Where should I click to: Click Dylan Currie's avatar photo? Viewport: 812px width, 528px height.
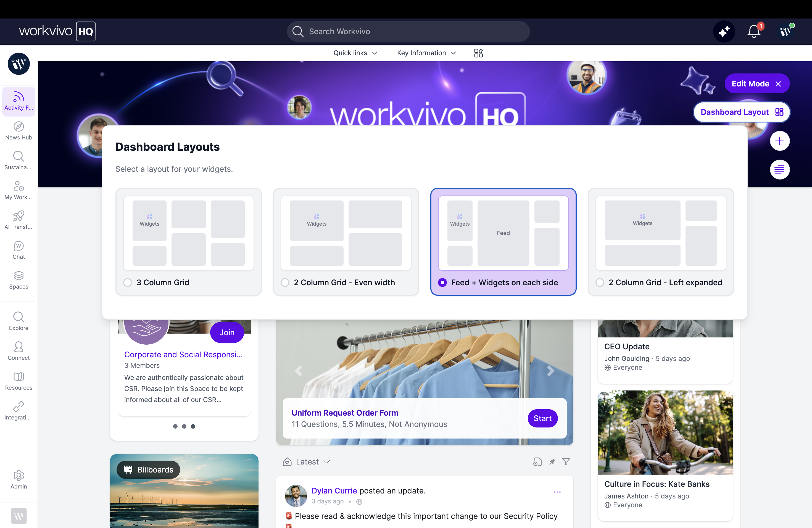[296, 496]
